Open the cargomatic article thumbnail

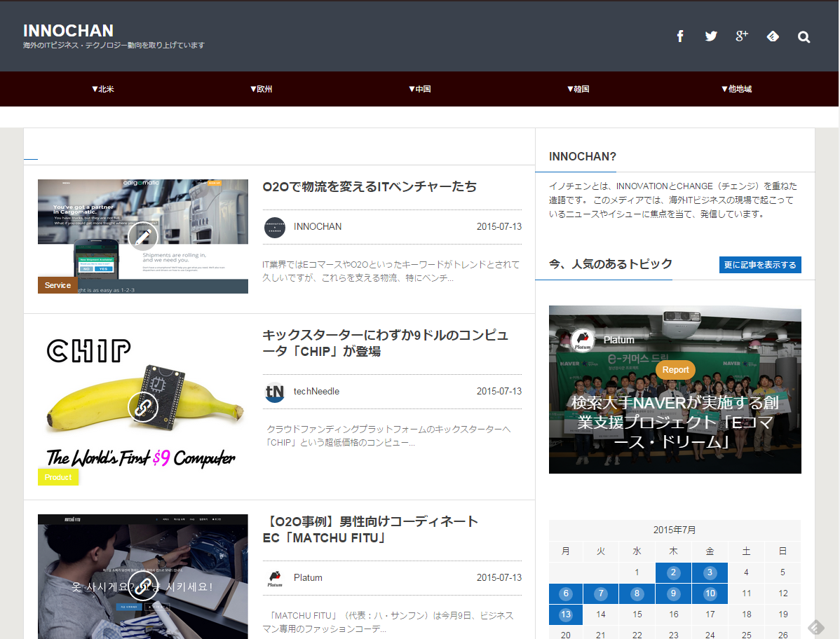pyautogui.click(x=143, y=237)
